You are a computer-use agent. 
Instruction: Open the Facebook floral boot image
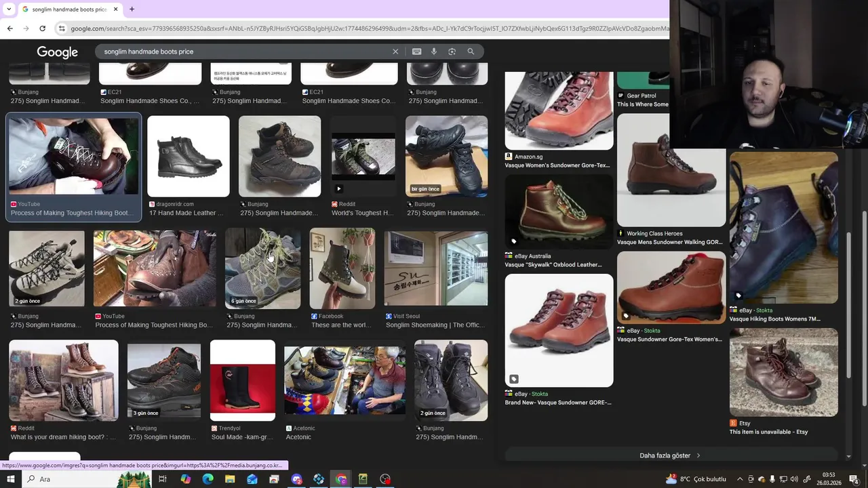pyautogui.click(x=342, y=268)
